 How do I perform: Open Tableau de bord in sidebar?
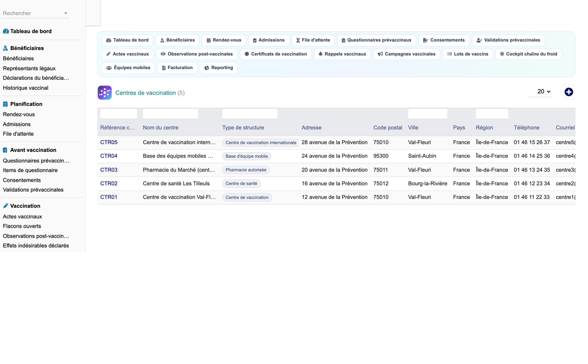[x=31, y=31]
